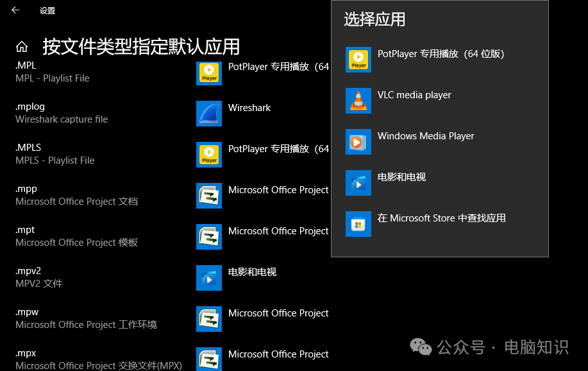Screen dimensions: 588x371
Task: Click 'Microsoft Office Project 文档' description
Action: (x=76, y=202)
